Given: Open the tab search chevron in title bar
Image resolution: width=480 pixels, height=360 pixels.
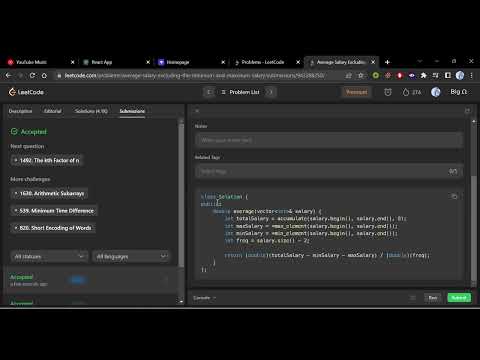Looking at the screenshot, I should point(420,61).
